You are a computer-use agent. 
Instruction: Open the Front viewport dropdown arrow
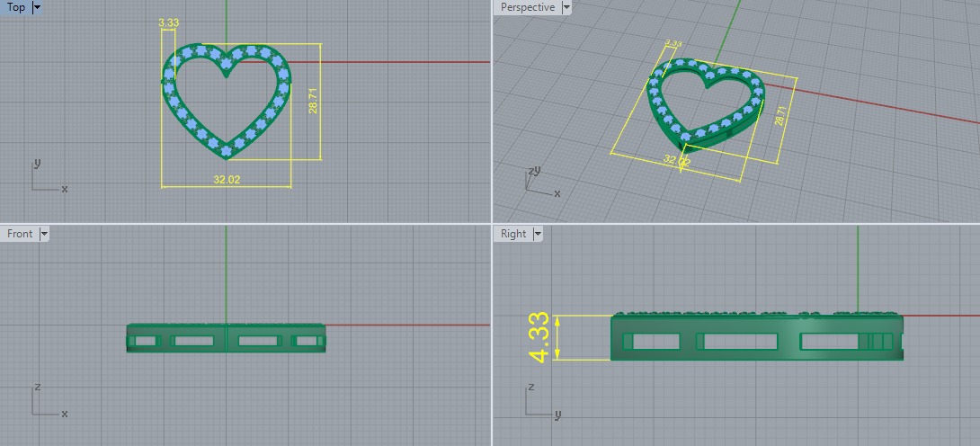point(44,234)
